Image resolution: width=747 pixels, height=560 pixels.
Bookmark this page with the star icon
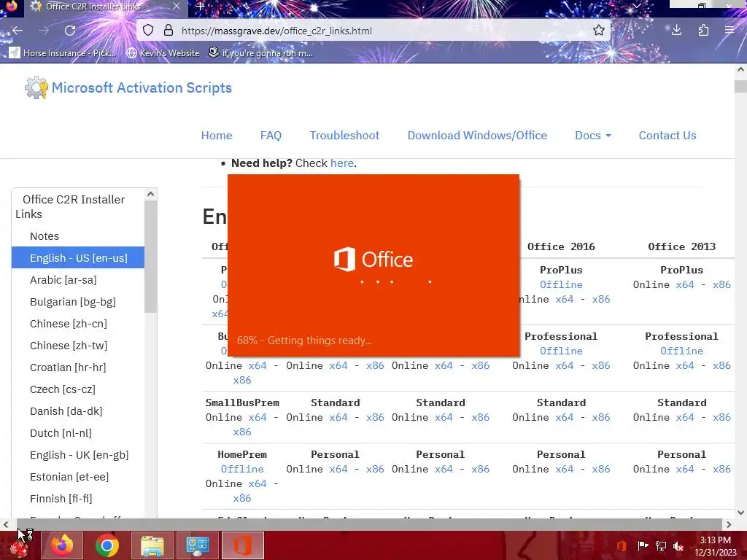click(599, 31)
